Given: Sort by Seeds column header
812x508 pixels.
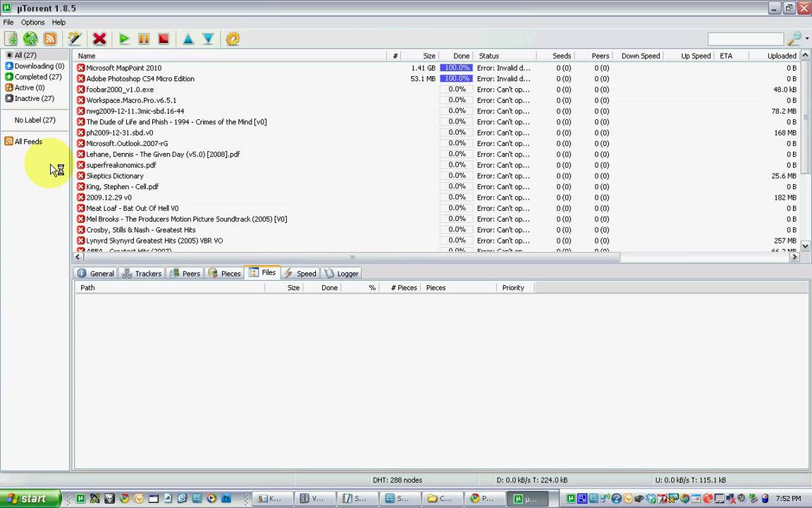Looking at the screenshot, I should [555, 56].
